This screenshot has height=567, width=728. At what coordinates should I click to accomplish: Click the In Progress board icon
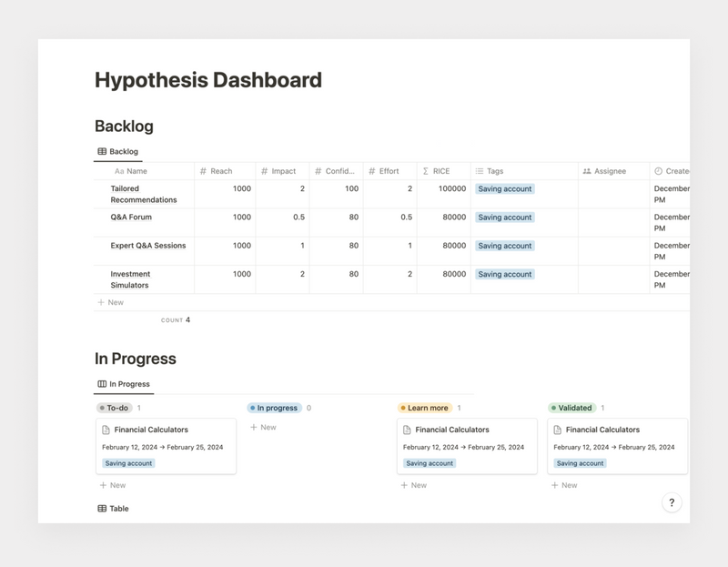click(x=102, y=384)
